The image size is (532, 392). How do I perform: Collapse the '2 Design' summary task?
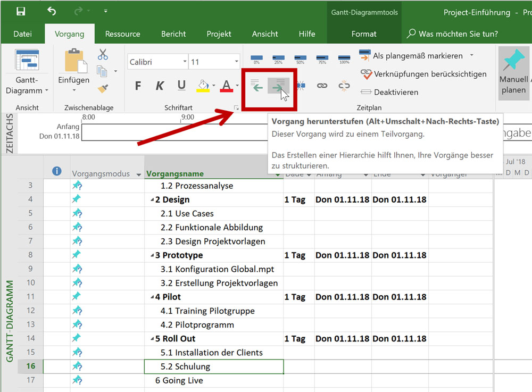[x=152, y=200]
